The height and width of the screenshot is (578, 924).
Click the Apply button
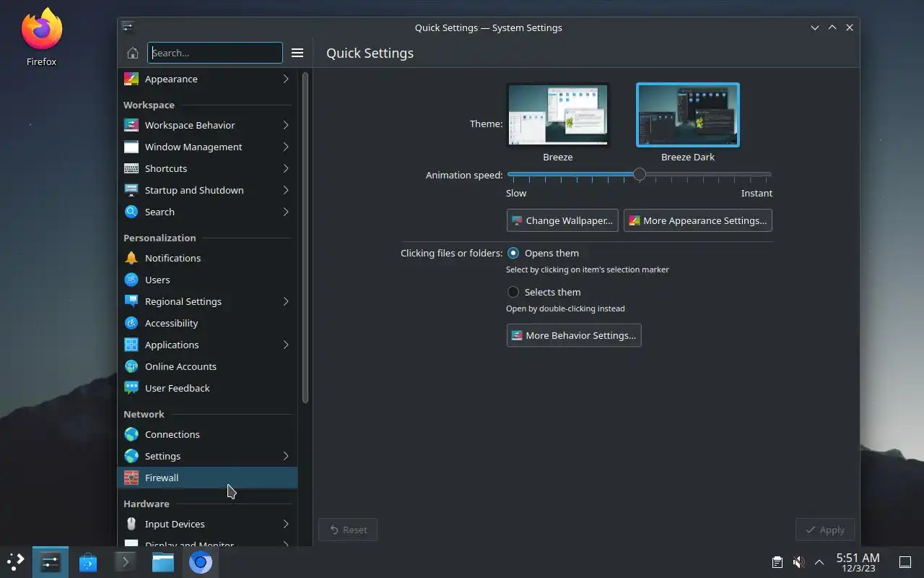coord(825,530)
